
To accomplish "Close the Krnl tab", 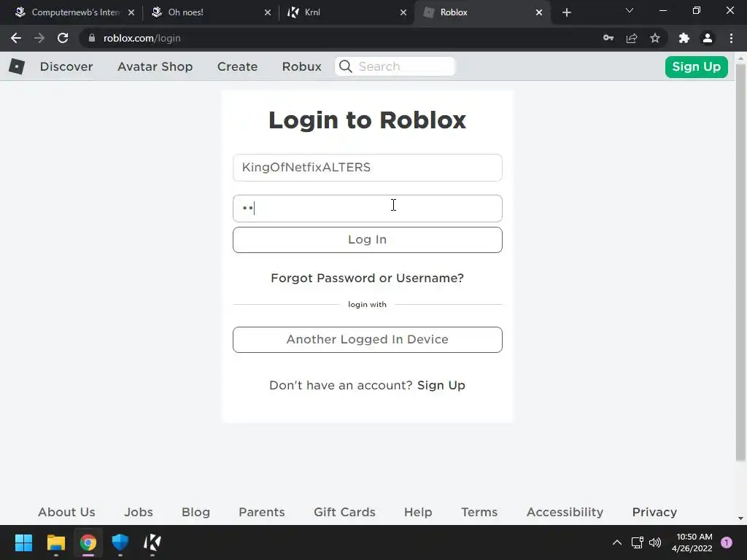I will (x=403, y=12).
